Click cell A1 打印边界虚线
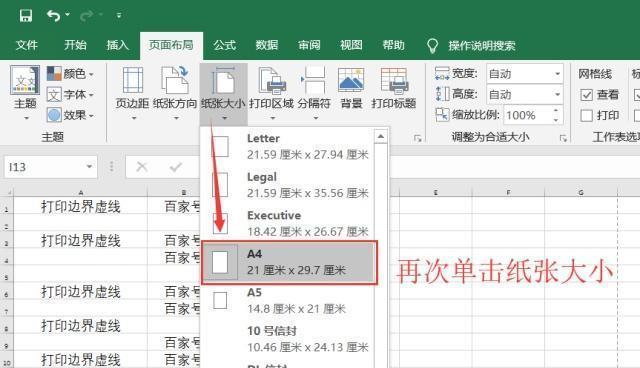Screen dimensions: 640x368 coord(80,207)
